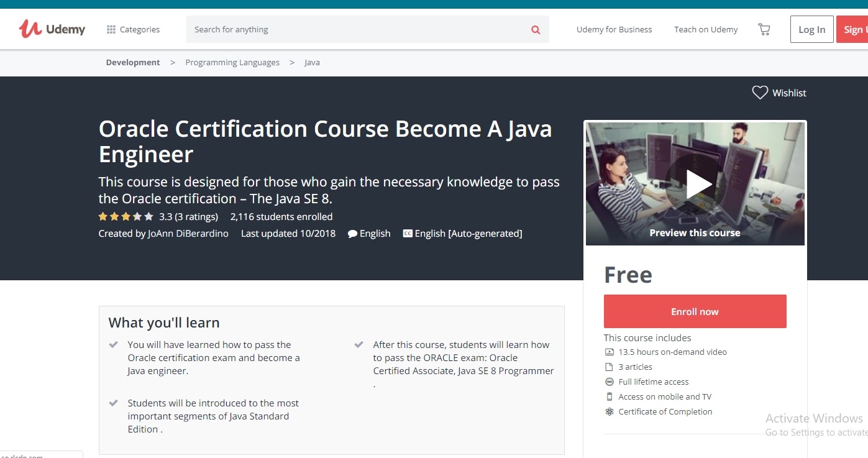Open Udemy for Business link
This screenshot has height=458, width=868.
(x=614, y=29)
